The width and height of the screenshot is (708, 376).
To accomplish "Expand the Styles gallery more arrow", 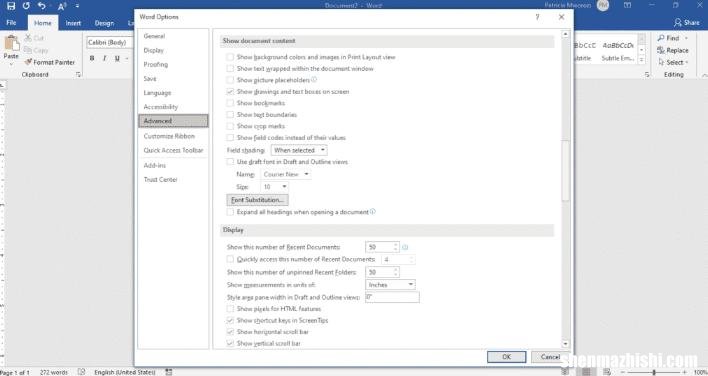I will [642, 60].
